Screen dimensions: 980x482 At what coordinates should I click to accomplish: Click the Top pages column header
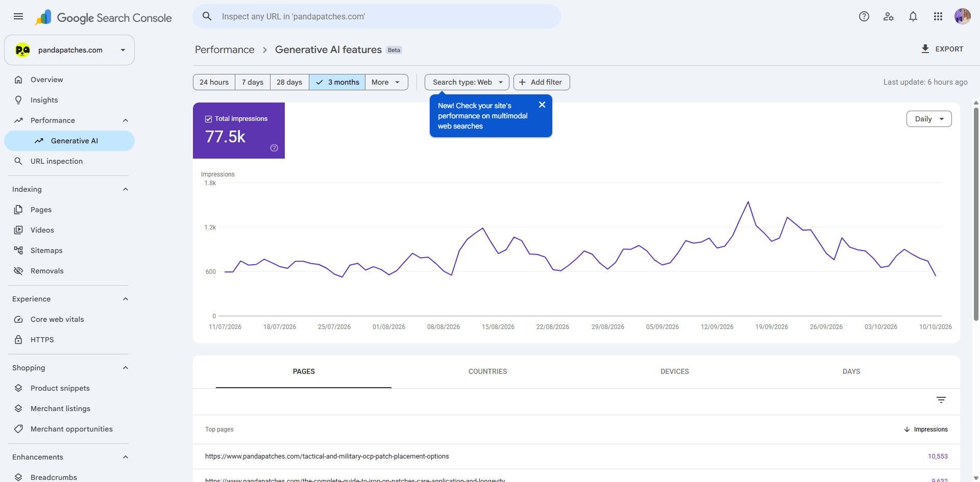[219, 429]
